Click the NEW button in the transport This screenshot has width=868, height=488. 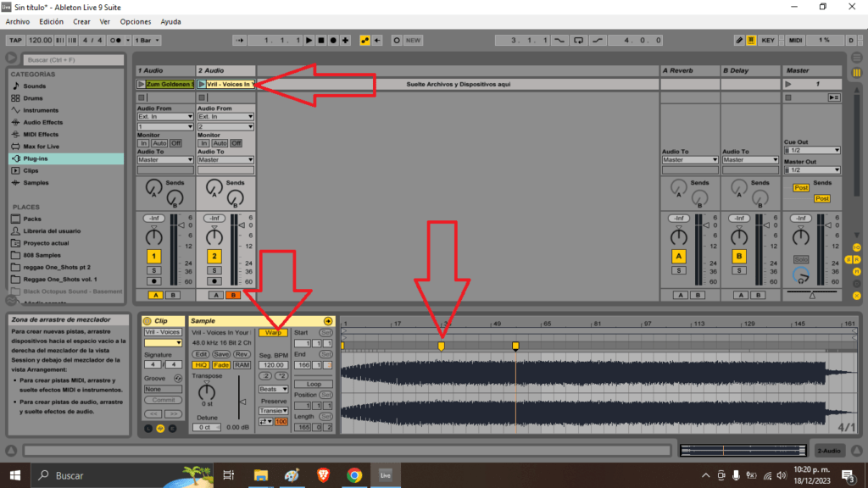click(414, 41)
